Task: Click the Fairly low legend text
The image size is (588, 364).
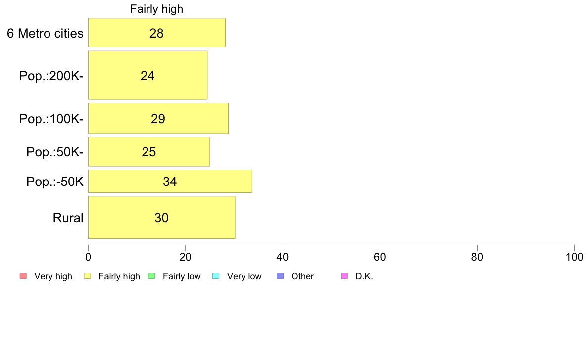Action: pos(182,276)
